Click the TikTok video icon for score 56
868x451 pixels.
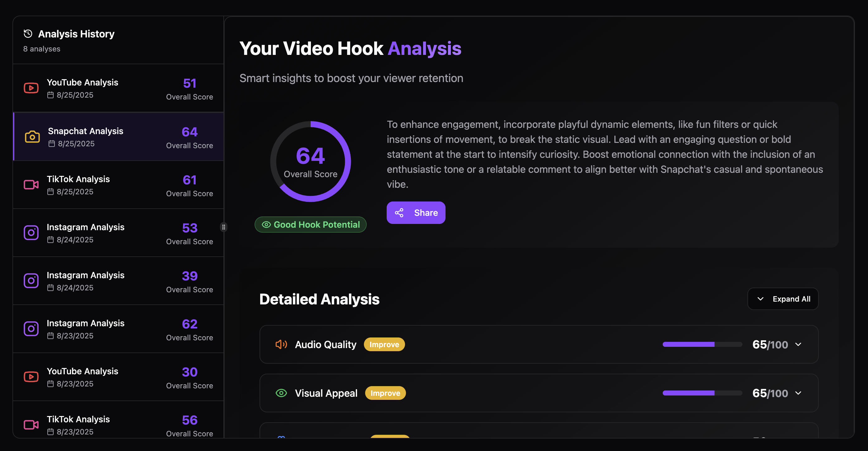(x=31, y=425)
